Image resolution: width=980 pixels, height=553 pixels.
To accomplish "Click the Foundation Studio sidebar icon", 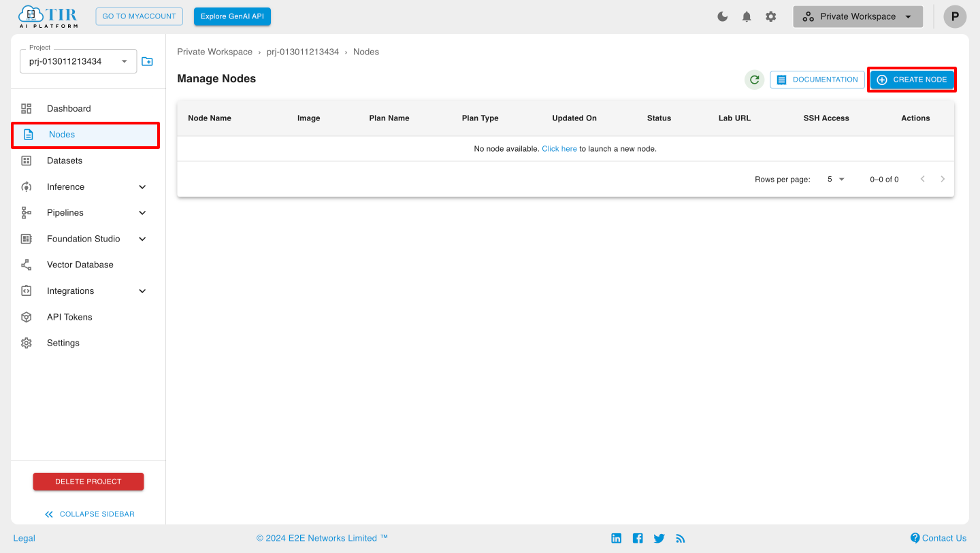I will click(x=27, y=239).
